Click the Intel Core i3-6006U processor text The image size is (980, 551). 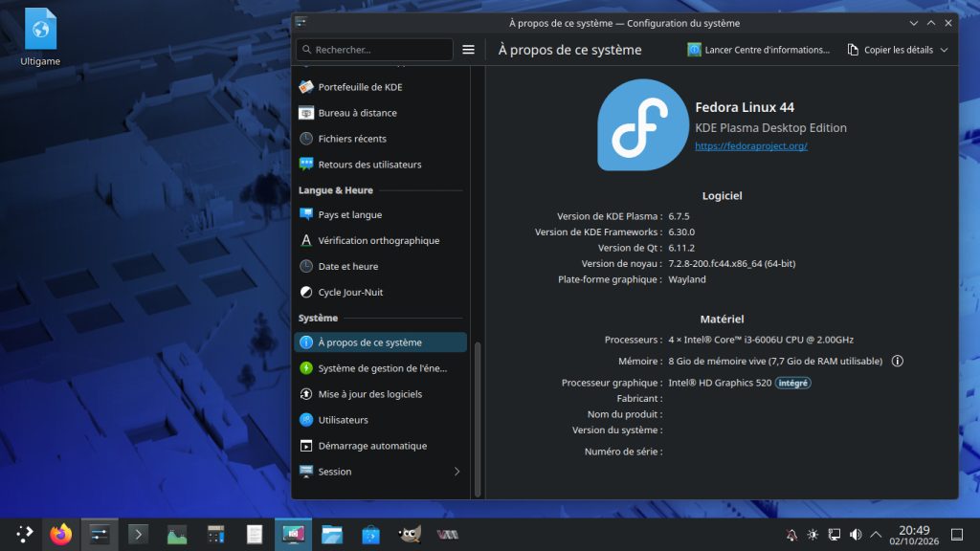pyautogui.click(x=761, y=340)
